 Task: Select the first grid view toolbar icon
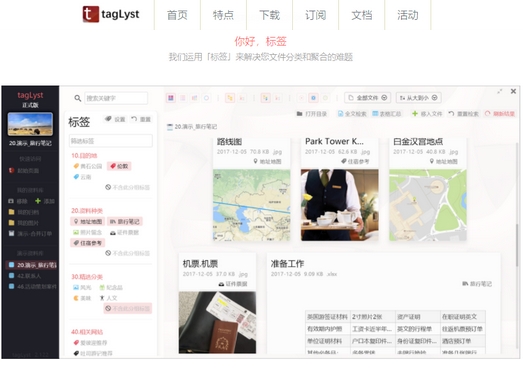tap(171, 98)
